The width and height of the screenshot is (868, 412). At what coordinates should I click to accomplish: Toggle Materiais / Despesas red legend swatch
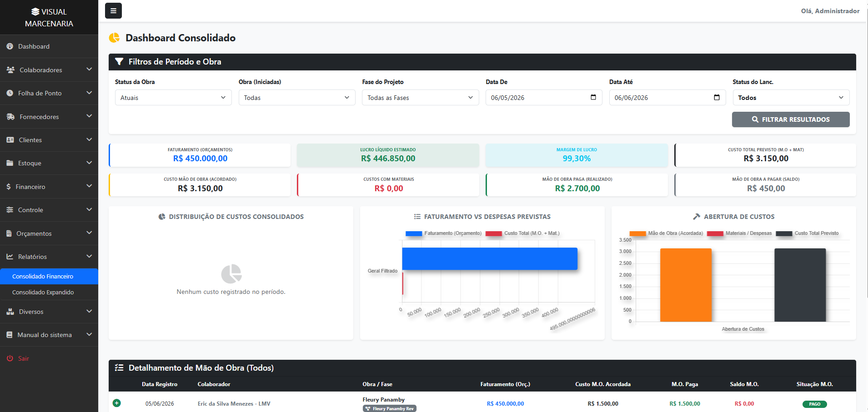point(715,233)
